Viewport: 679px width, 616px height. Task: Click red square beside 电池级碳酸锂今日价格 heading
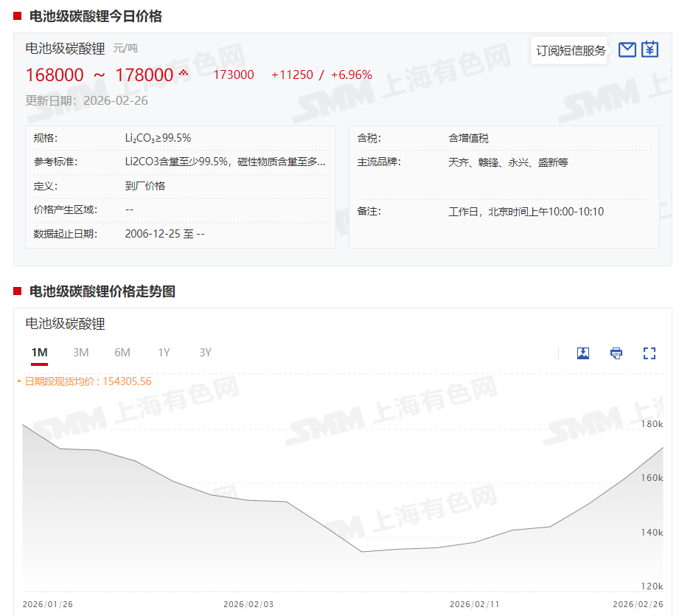(x=18, y=16)
